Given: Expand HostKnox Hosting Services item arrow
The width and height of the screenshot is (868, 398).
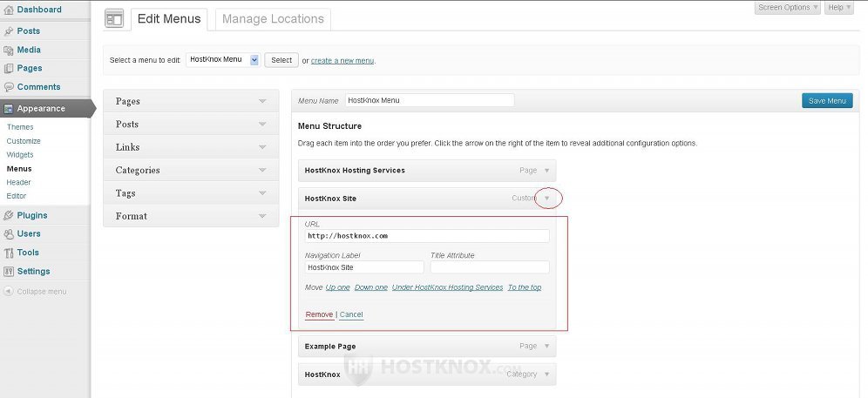Looking at the screenshot, I should [x=547, y=171].
